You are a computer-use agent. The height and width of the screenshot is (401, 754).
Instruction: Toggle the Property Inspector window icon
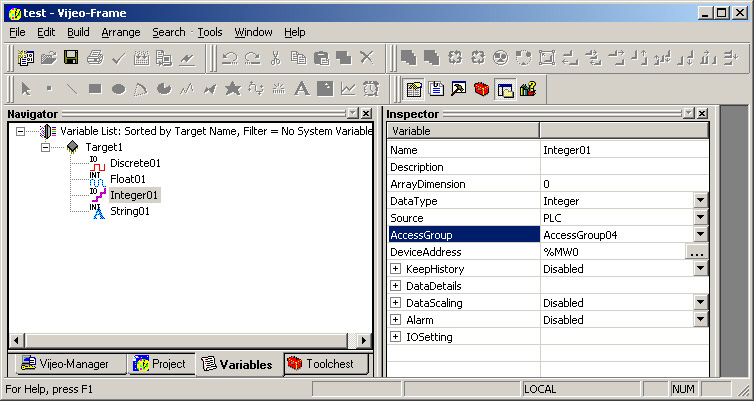coord(414,89)
